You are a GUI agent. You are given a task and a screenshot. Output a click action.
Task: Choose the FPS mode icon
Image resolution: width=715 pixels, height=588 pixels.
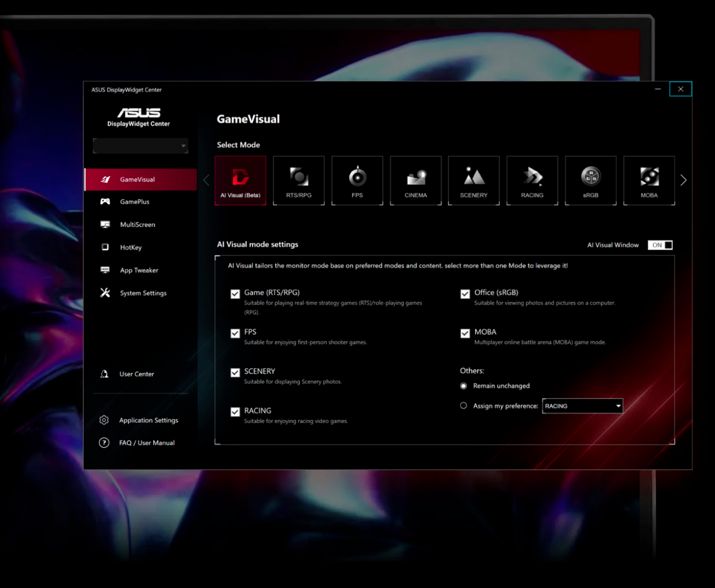(357, 181)
